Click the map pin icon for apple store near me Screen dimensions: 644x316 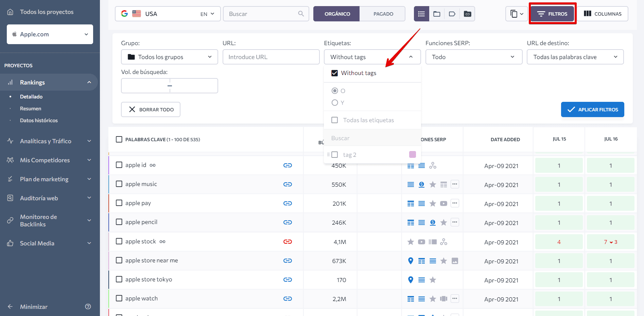point(411,261)
